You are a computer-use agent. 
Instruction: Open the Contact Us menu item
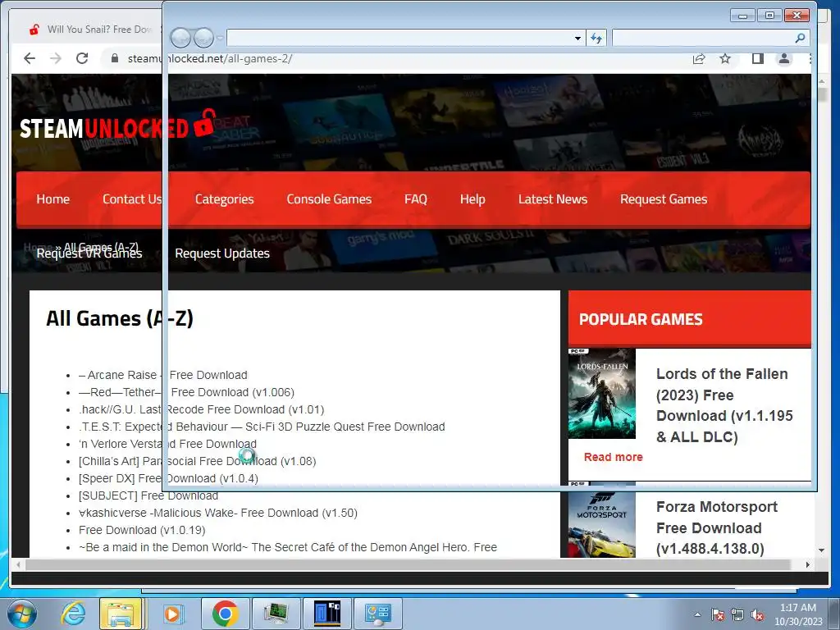132,199
